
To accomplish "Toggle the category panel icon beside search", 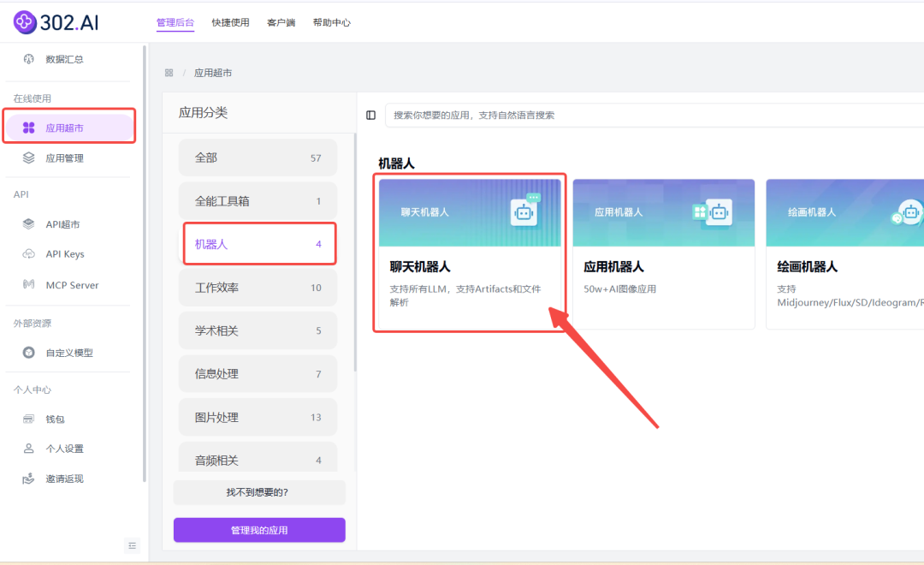I will [x=370, y=115].
